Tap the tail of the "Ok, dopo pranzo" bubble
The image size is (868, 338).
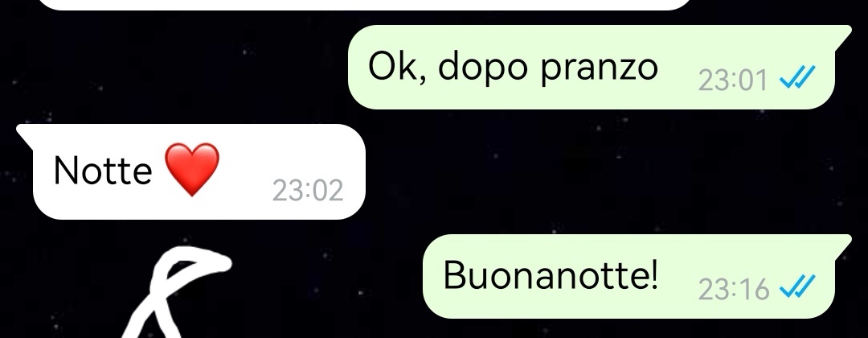(x=843, y=35)
